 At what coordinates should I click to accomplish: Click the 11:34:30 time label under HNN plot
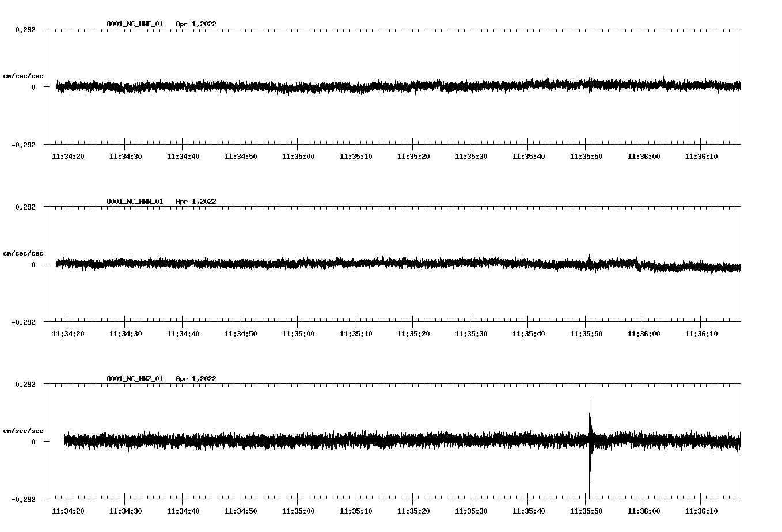click(x=126, y=334)
